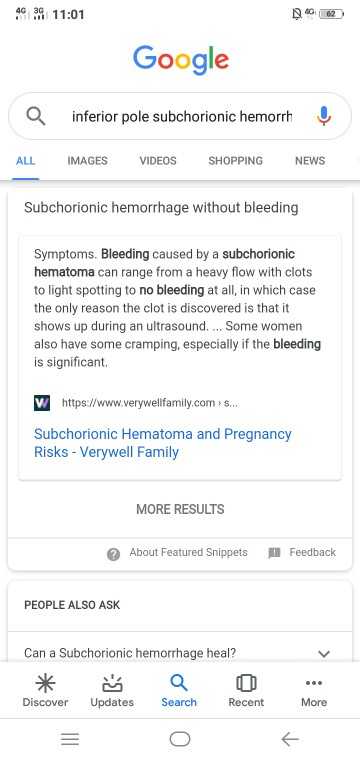360x760 pixels.
Task: Open the More options three-dots icon
Action: tap(313, 683)
